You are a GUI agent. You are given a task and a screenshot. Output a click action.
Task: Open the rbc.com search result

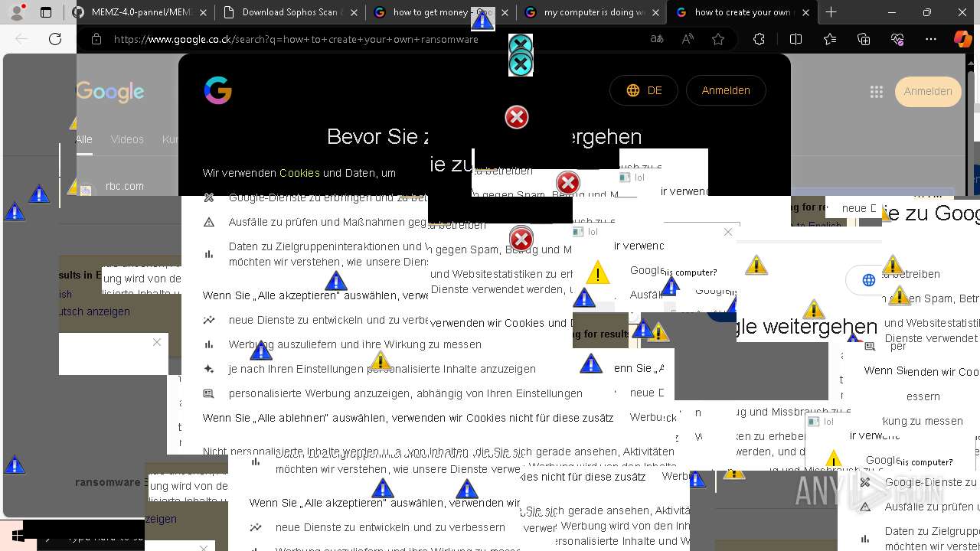pos(124,186)
